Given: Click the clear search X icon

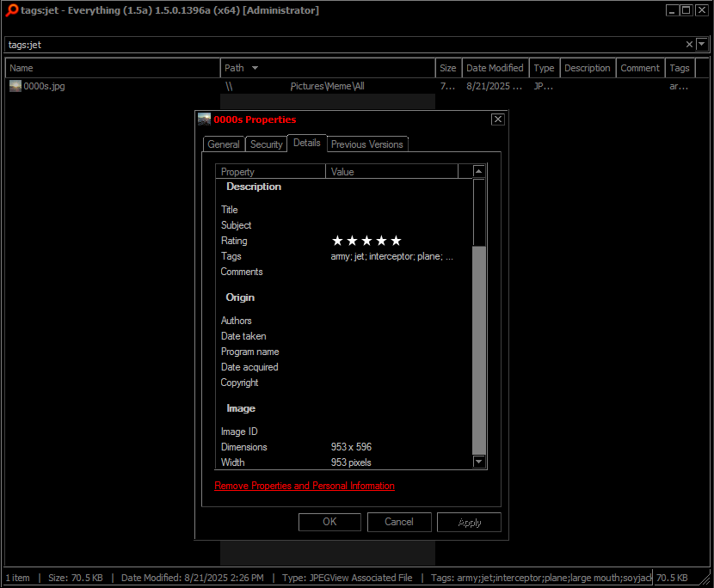Looking at the screenshot, I should pyautogui.click(x=689, y=45).
